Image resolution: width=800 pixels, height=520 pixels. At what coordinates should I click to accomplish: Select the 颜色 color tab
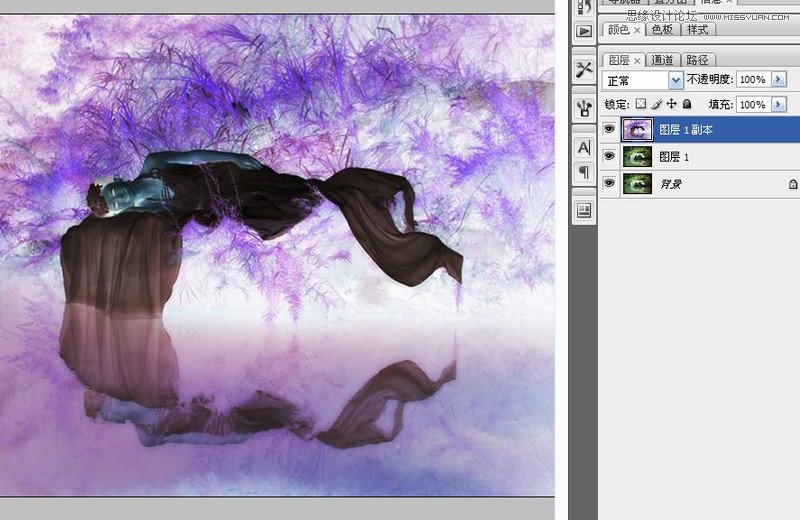coord(619,30)
